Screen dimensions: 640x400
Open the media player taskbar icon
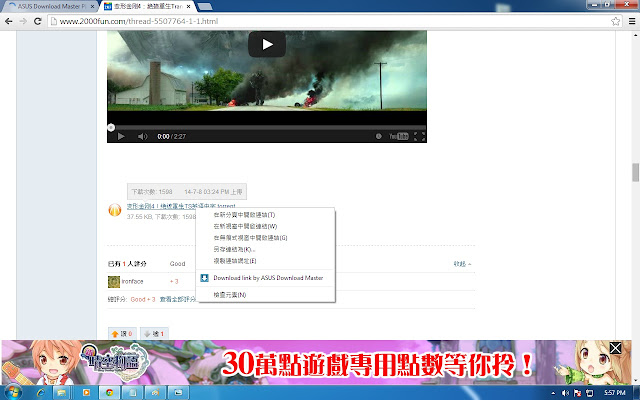coord(86,393)
